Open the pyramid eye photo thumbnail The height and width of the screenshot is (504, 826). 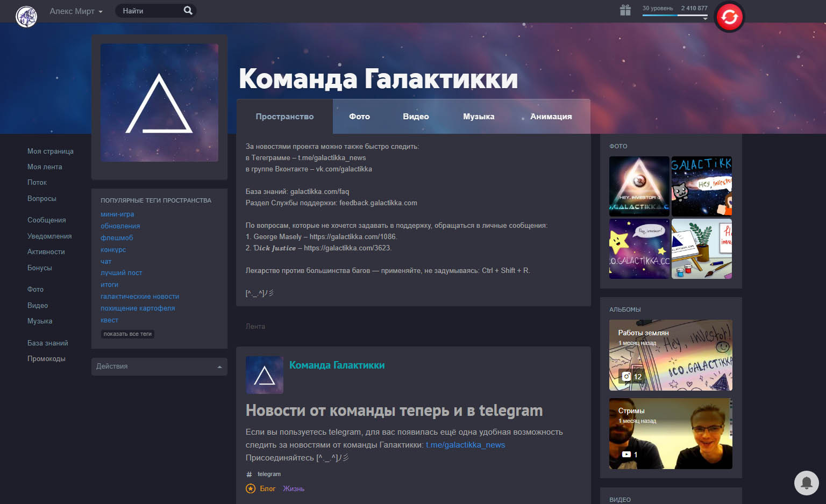tap(639, 186)
